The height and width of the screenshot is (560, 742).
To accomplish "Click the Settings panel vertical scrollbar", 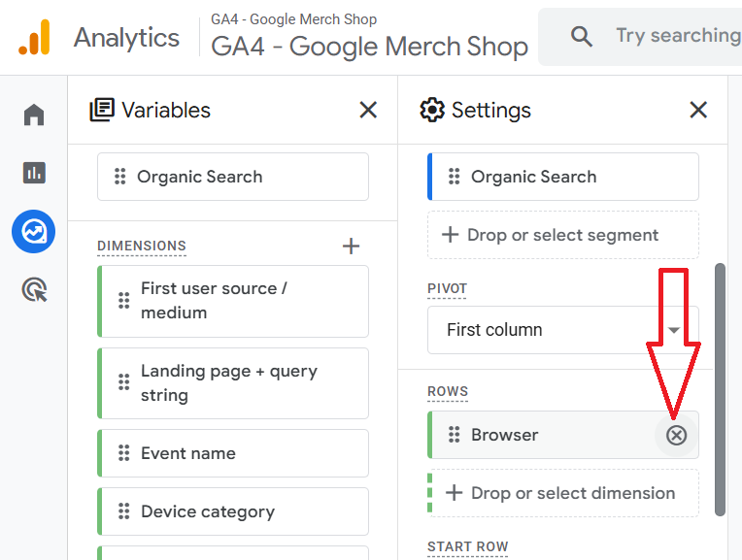I will click(x=720, y=388).
